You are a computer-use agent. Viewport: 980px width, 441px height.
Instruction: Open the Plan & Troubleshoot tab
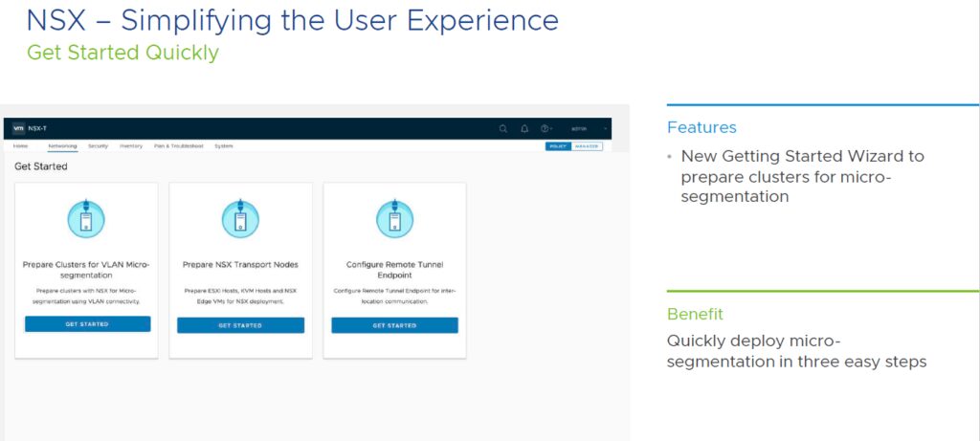[x=179, y=146]
